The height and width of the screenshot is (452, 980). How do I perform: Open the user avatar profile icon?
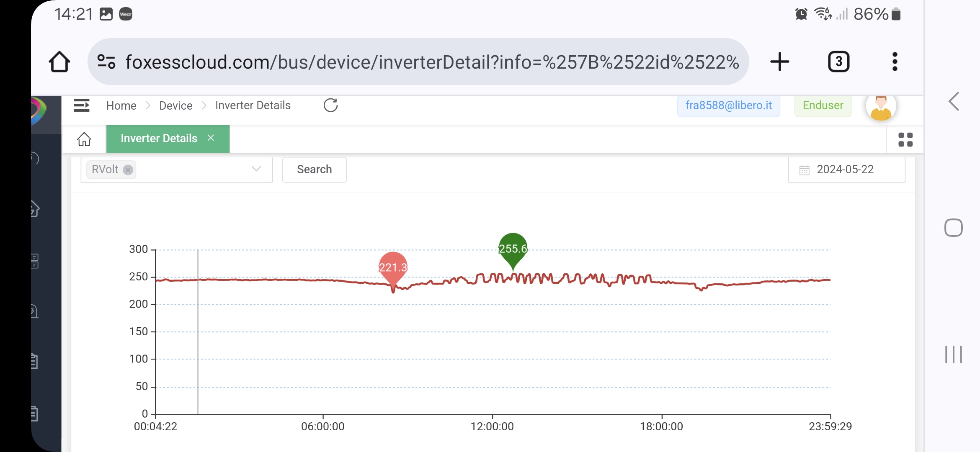pos(881,107)
